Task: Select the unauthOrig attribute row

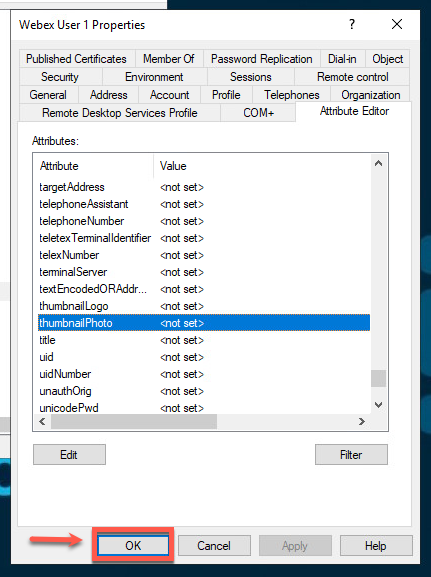Action: coord(204,391)
